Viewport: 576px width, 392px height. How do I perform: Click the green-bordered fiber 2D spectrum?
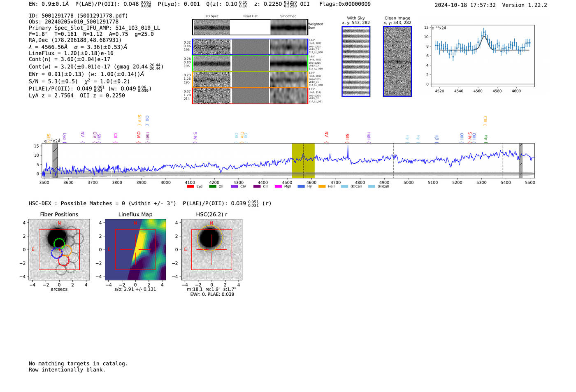tap(212, 63)
